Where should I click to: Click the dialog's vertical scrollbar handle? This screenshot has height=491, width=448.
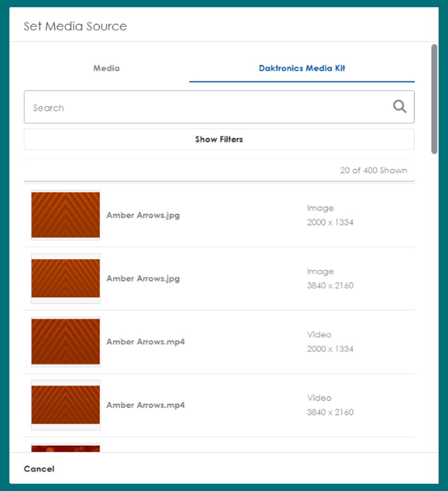click(434, 99)
